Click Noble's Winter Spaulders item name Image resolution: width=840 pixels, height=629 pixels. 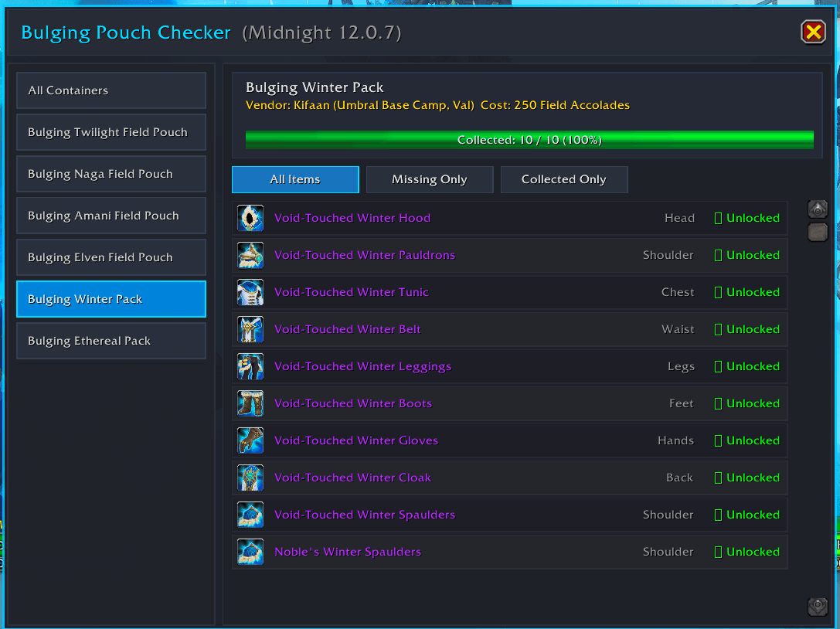tap(348, 552)
